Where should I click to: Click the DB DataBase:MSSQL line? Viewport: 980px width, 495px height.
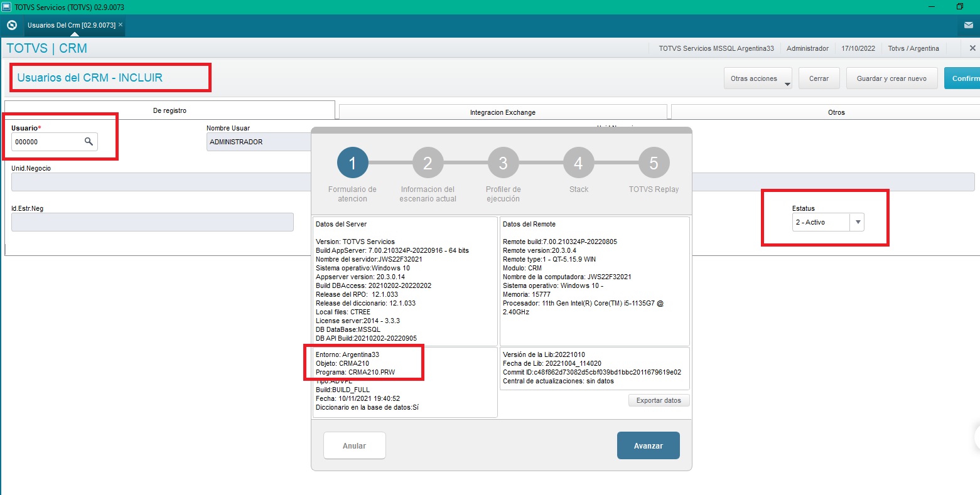point(348,329)
